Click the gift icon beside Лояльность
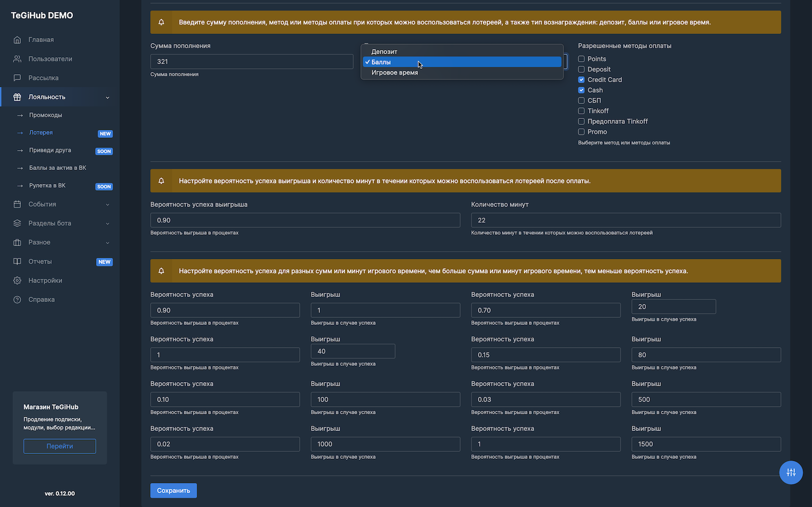This screenshot has height=507, width=812. click(17, 97)
